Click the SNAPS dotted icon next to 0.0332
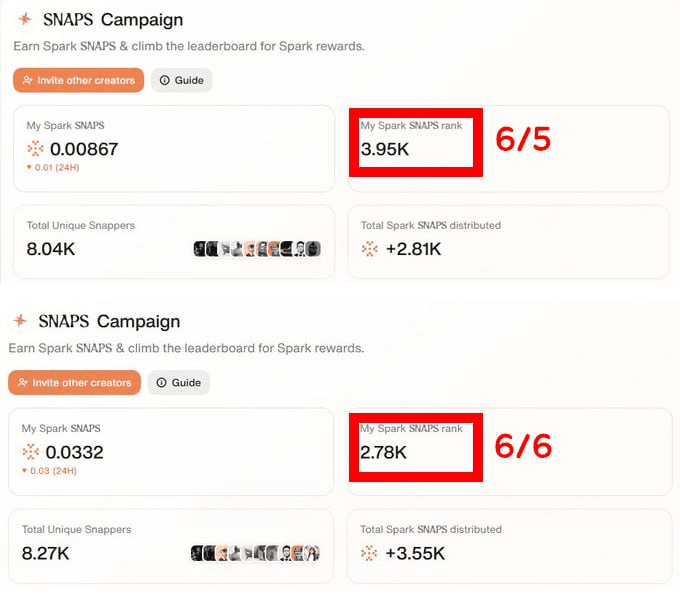Screen dimensions: 680x600 point(30,452)
